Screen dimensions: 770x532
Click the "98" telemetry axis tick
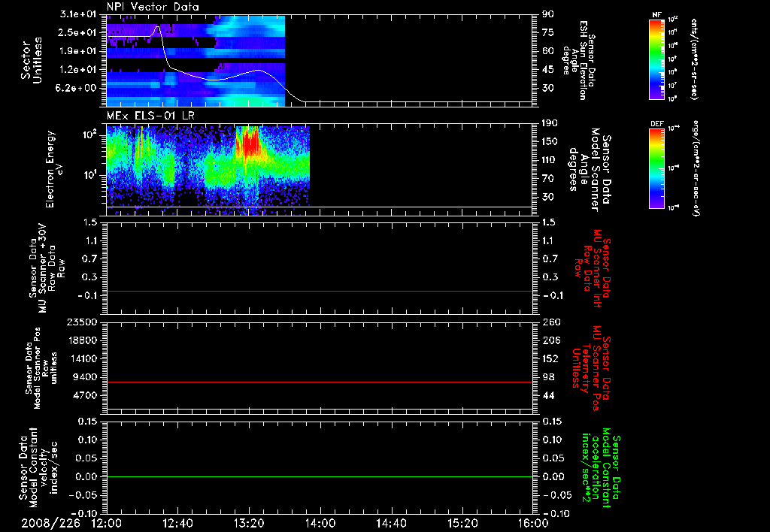[548, 377]
